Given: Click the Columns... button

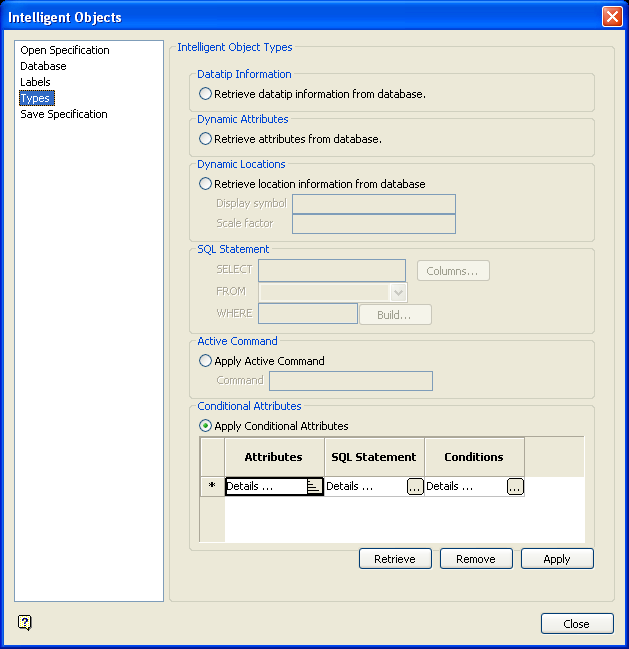Looking at the screenshot, I should pyautogui.click(x=453, y=271).
